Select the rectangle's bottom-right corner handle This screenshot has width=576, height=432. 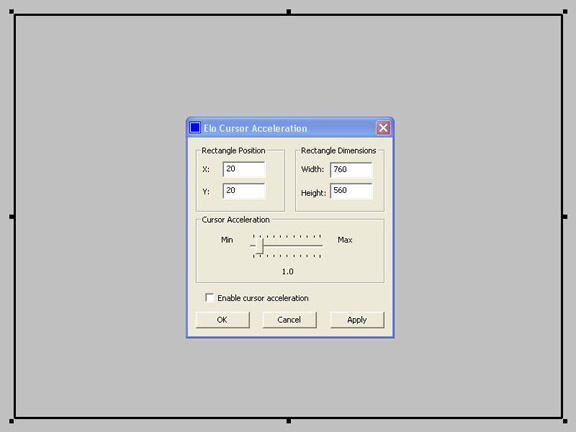point(565,421)
